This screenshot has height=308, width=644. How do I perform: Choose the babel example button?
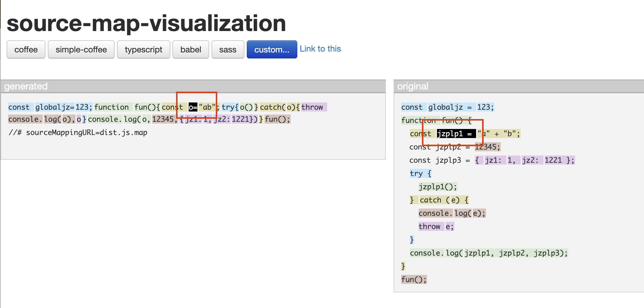[x=191, y=49]
